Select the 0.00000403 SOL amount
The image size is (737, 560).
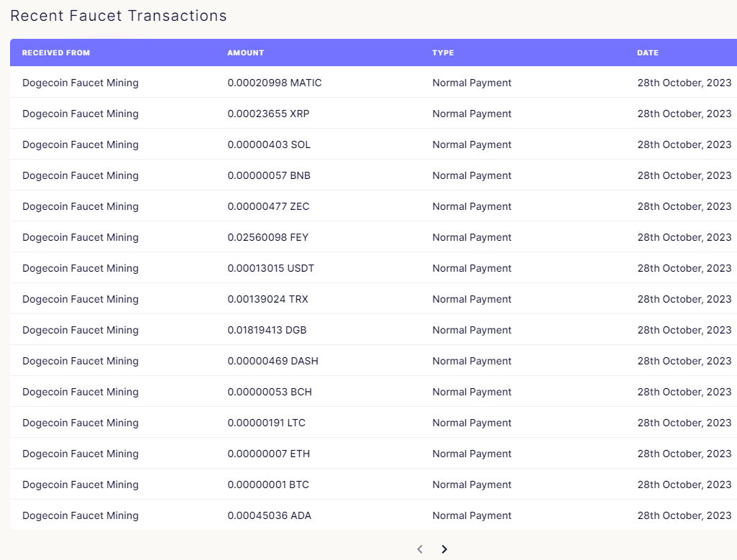tap(269, 144)
